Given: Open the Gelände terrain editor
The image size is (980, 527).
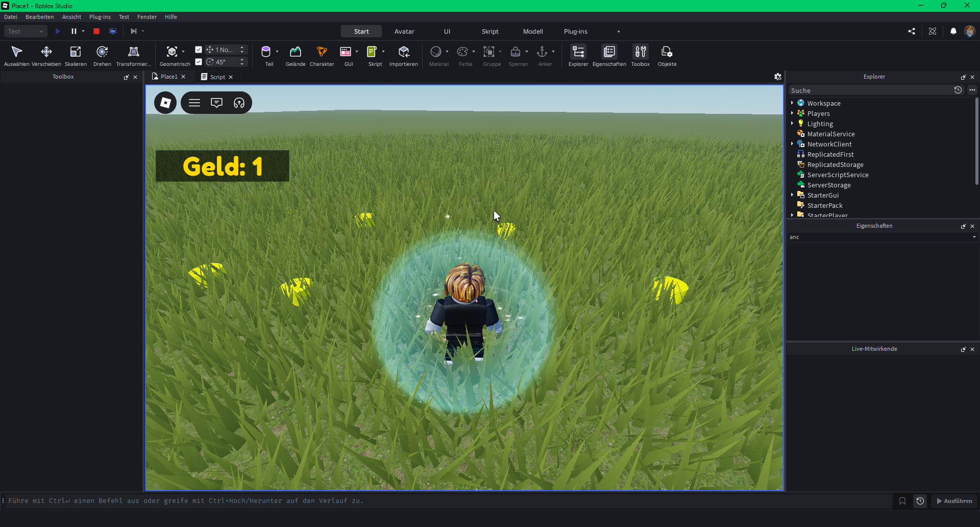Looking at the screenshot, I should pos(296,56).
